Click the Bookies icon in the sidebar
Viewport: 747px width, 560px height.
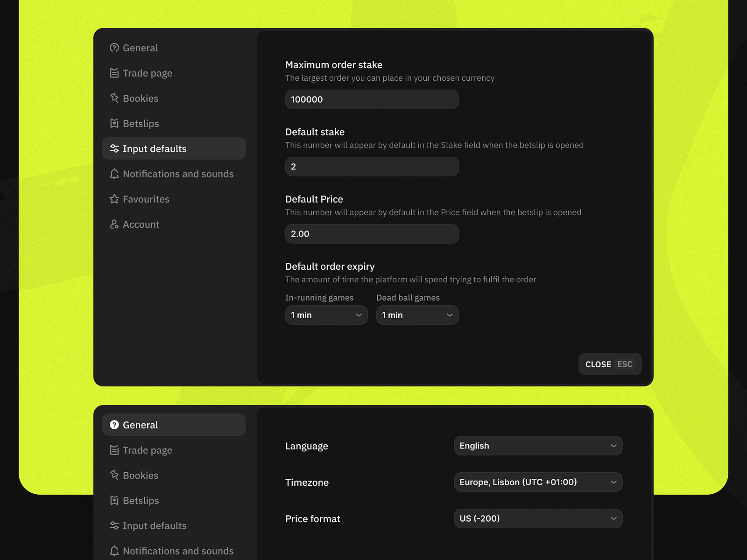pyautogui.click(x=114, y=98)
